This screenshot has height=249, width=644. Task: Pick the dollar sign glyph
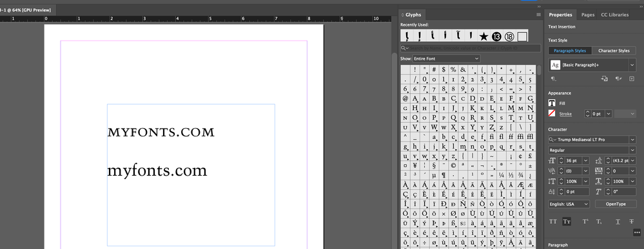point(444,69)
